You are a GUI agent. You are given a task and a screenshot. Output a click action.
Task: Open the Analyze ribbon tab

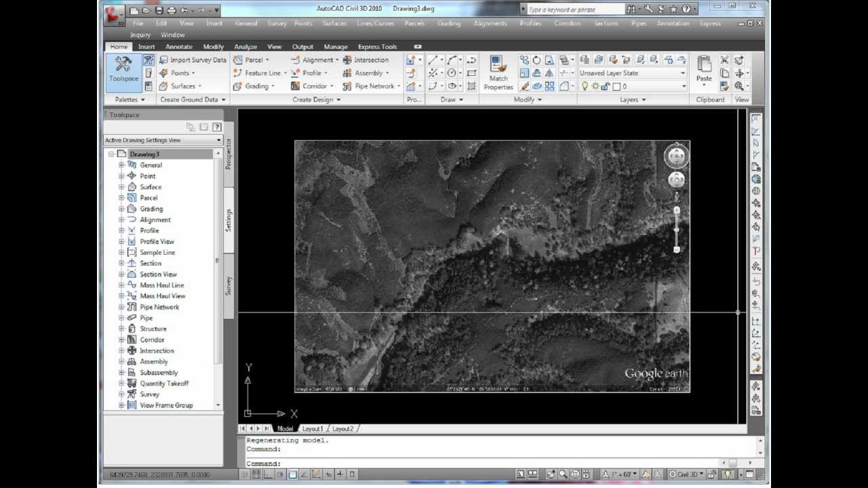[245, 47]
